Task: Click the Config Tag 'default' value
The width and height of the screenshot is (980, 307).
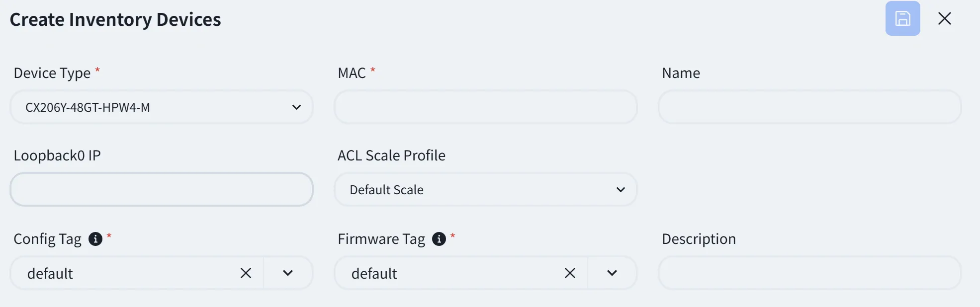Action: tap(50, 273)
